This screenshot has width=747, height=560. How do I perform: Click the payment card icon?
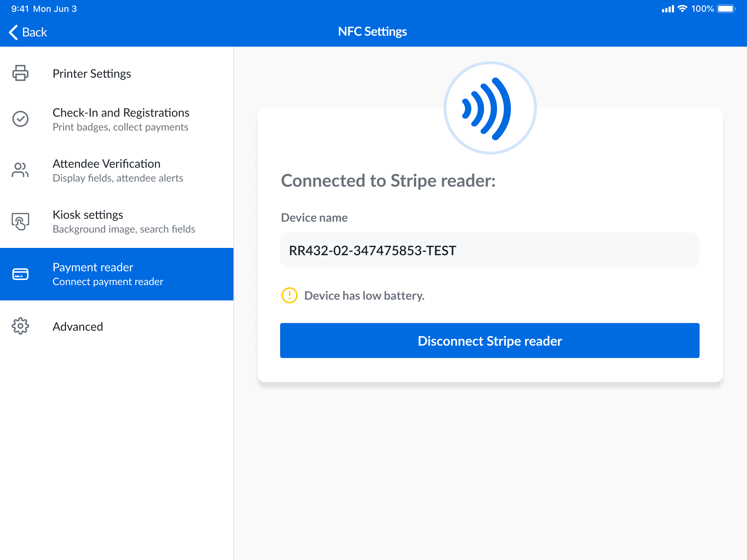(x=20, y=274)
